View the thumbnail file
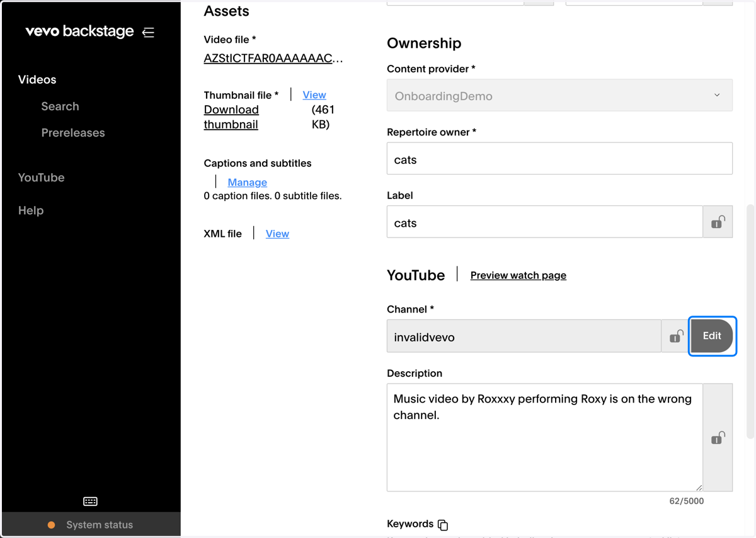The image size is (756, 538). pos(314,94)
